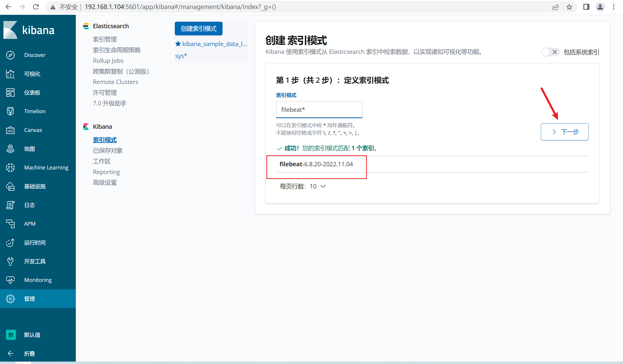Click the Elasticsearch section heading
Image resolution: width=623 pixels, height=364 pixels.
111,26
